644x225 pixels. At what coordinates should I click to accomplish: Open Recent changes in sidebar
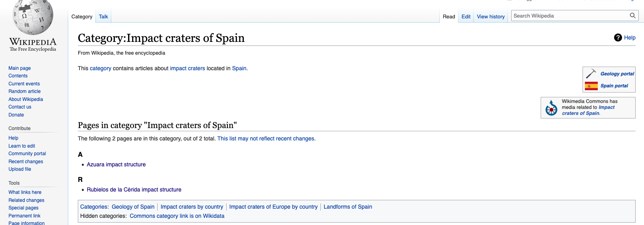coord(26,162)
